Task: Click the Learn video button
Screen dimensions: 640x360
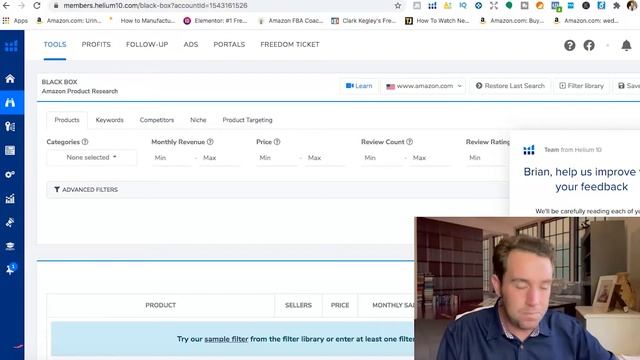Action: point(359,86)
